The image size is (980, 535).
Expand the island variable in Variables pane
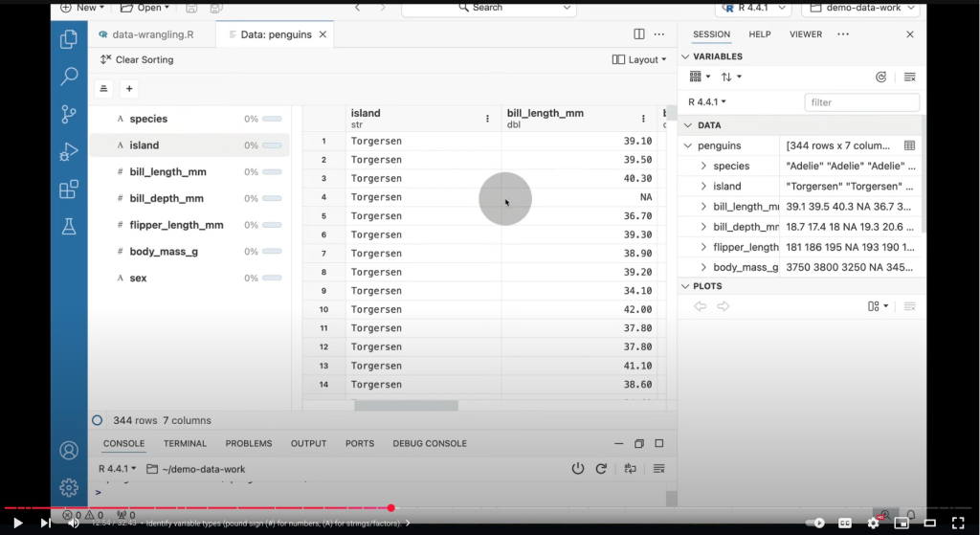coord(703,187)
